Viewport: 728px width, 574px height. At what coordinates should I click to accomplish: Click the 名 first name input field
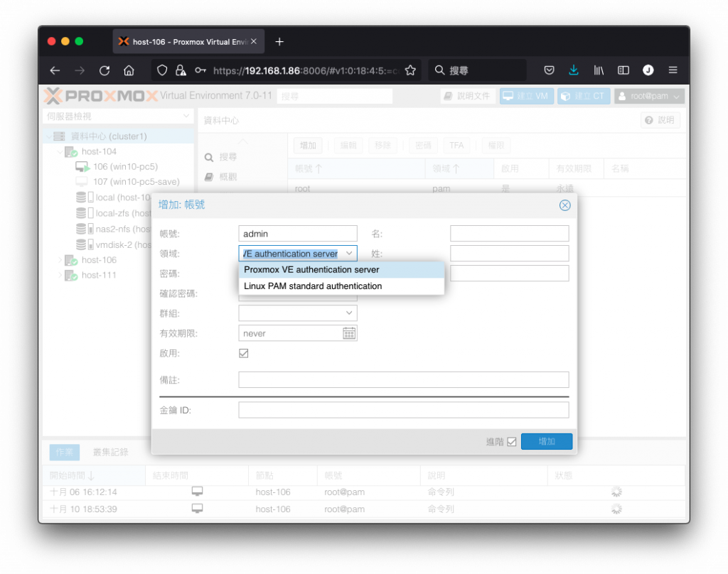(509, 234)
